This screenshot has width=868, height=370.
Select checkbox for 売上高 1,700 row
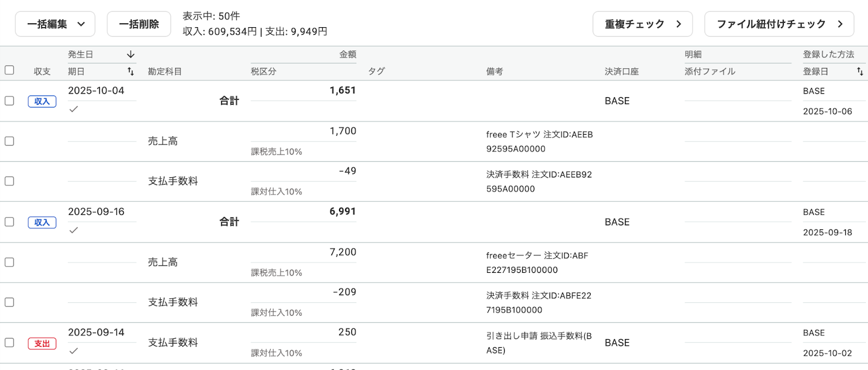click(x=9, y=141)
